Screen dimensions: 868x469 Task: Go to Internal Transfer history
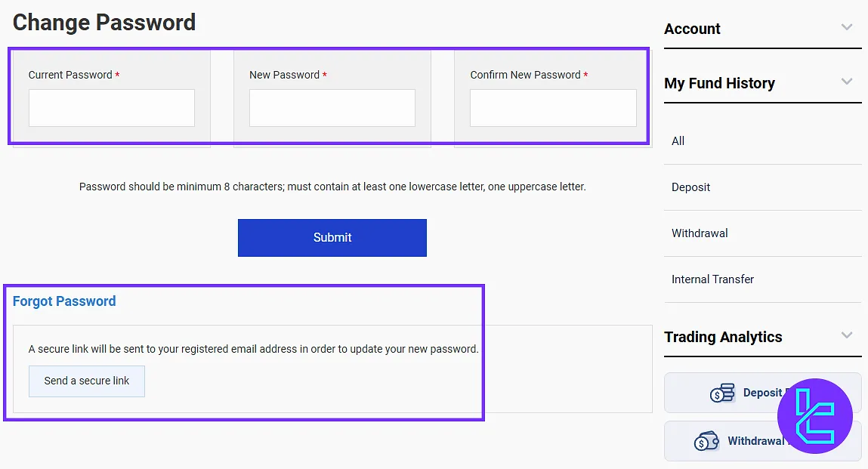coord(712,279)
